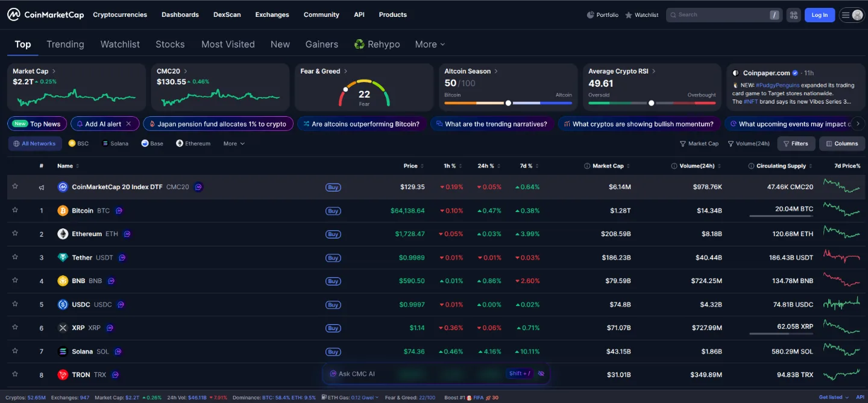Click the Altcoin Season slider indicator
This screenshot has height=403, width=868.
tap(508, 103)
